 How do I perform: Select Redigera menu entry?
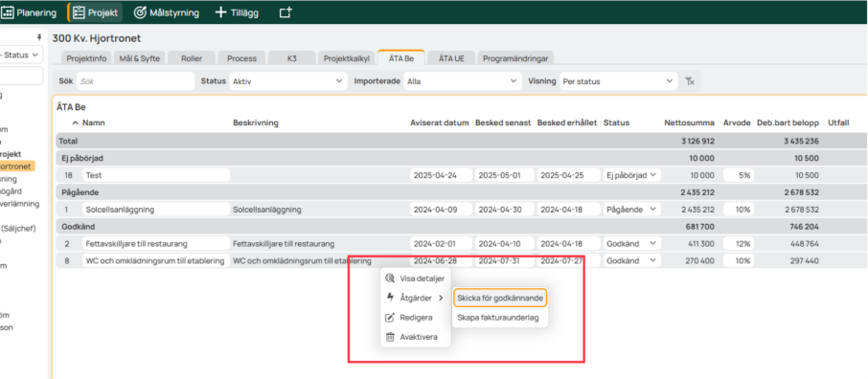click(415, 318)
